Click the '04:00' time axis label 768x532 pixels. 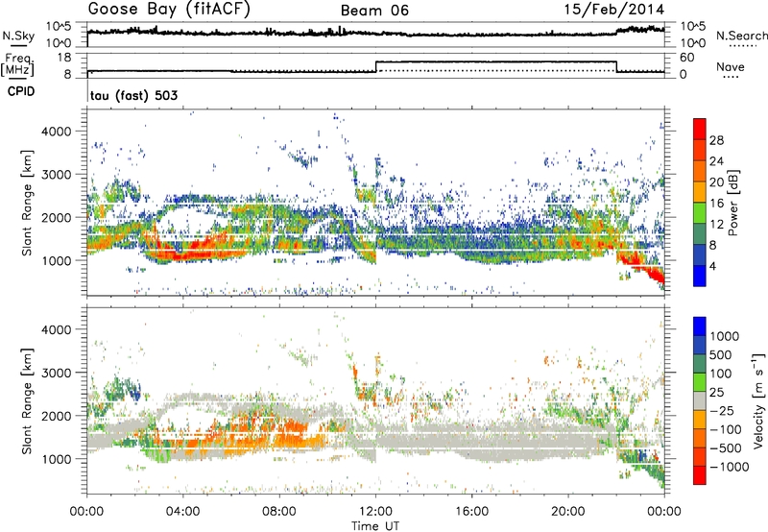tap(183, 512)
